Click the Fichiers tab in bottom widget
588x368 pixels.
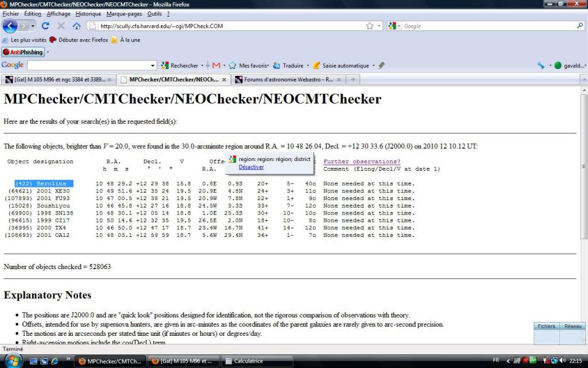[x=547, y=327]
